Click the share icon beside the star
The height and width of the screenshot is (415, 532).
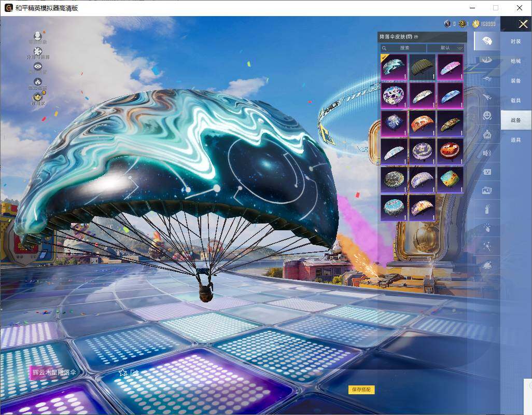coord(135,373)
